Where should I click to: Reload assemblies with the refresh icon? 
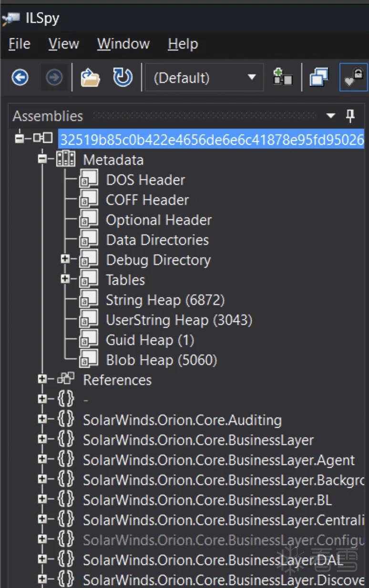[x=123, y=77]
